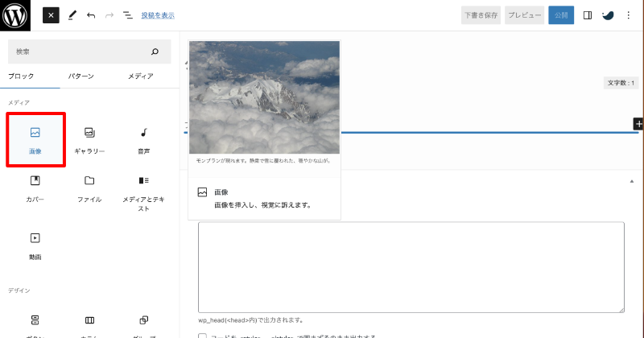
Task: Collapse the meta box panel arrow
Action: [630, 181]
